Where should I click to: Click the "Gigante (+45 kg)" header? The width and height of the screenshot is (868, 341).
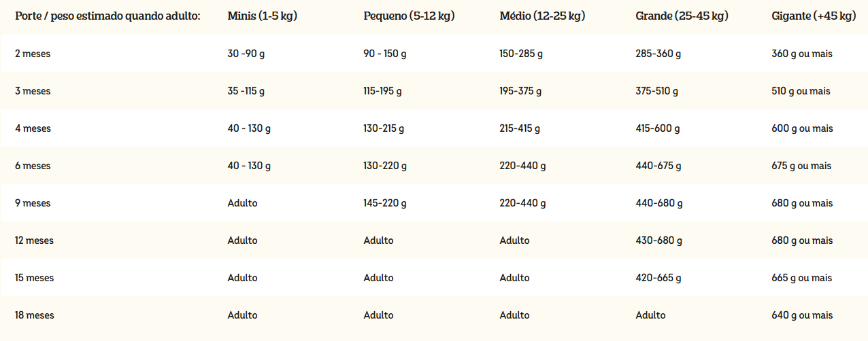coord(814,16)
